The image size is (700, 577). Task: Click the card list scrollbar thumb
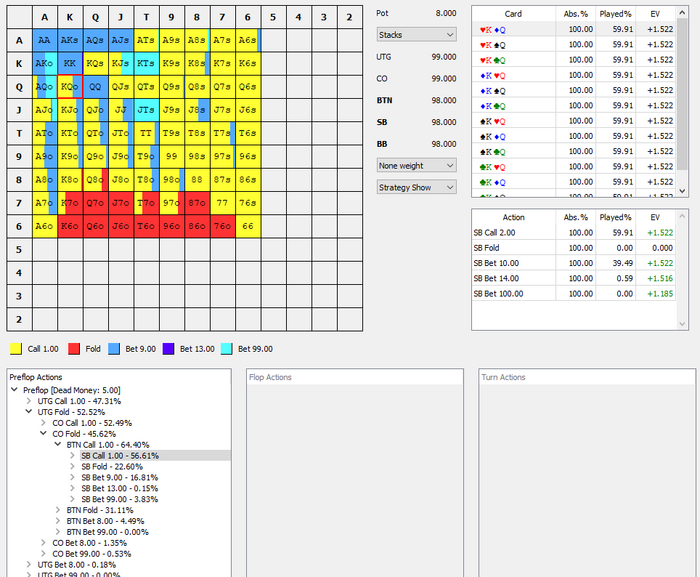(x=682, y=94)
